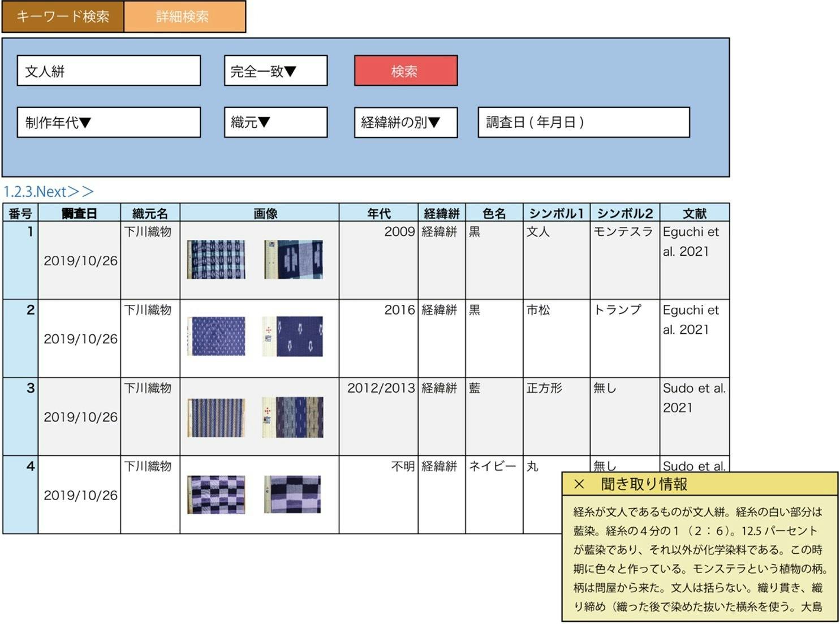840x624 pixels.
Task: Open row 1 first textile thumbnail
Action: [216, 260]
